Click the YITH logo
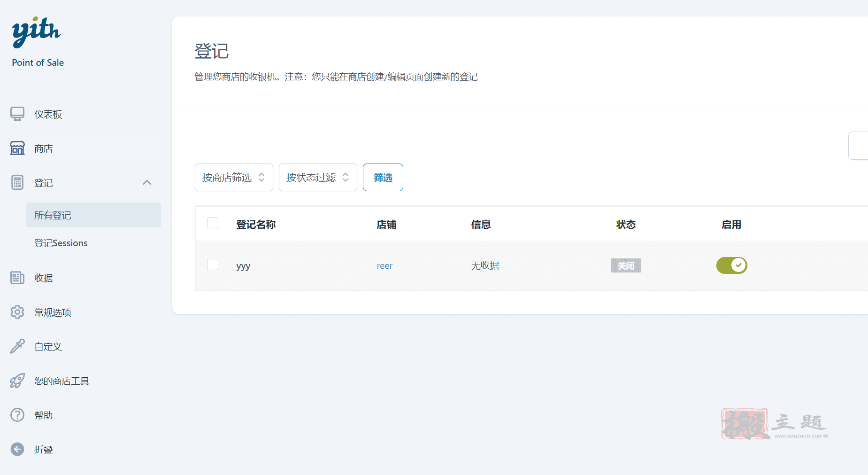The height and width of the screenshot is (475, 868). coord(36,32)
